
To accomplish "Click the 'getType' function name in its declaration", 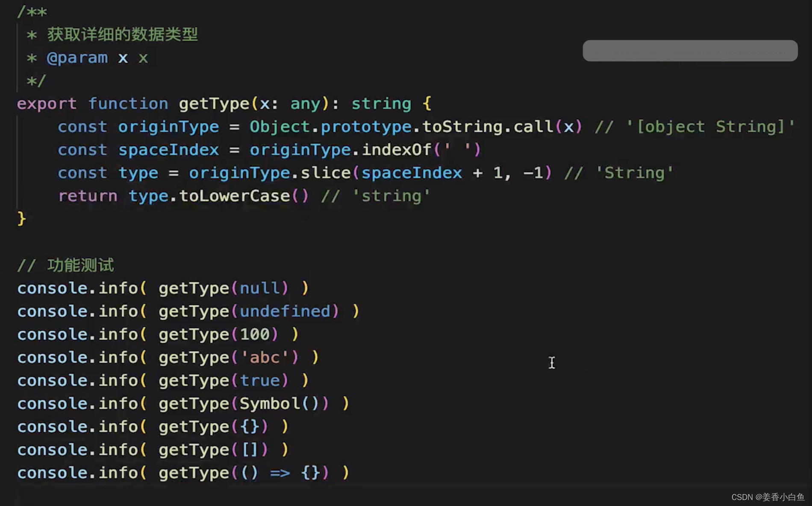I will [x=214, y=104].
